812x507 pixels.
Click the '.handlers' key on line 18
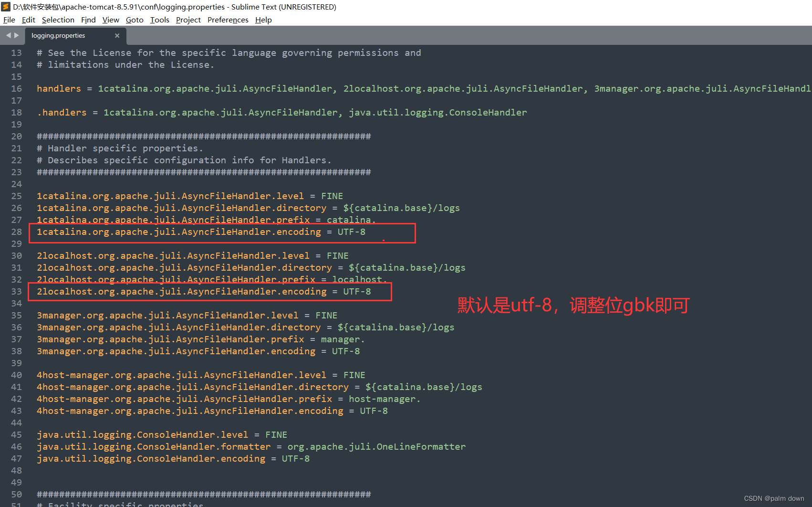[x=62, y=112]
